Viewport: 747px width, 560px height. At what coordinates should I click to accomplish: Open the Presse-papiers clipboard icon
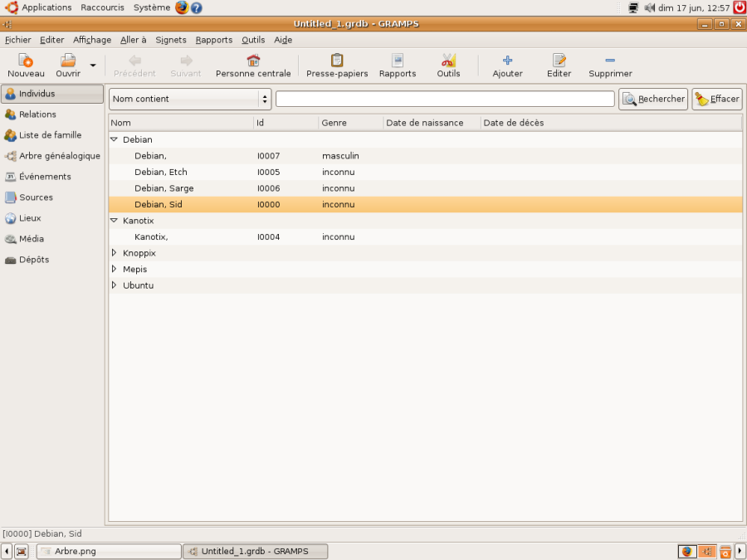coord(337,61)
